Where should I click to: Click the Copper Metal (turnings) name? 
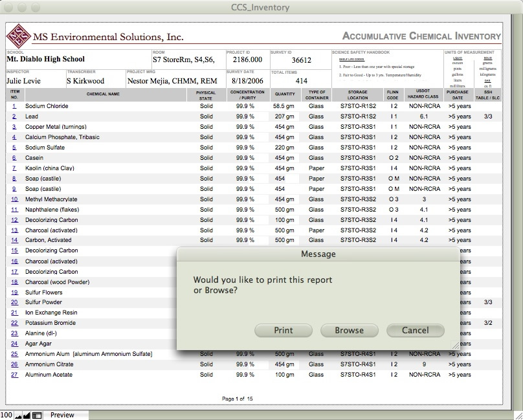[x=56, y=127]
